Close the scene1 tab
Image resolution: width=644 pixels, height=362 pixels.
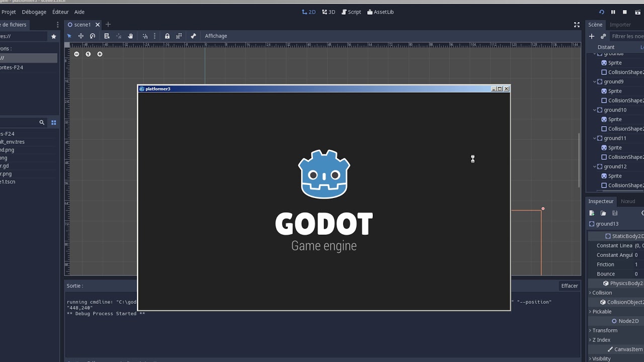(98, 25)
